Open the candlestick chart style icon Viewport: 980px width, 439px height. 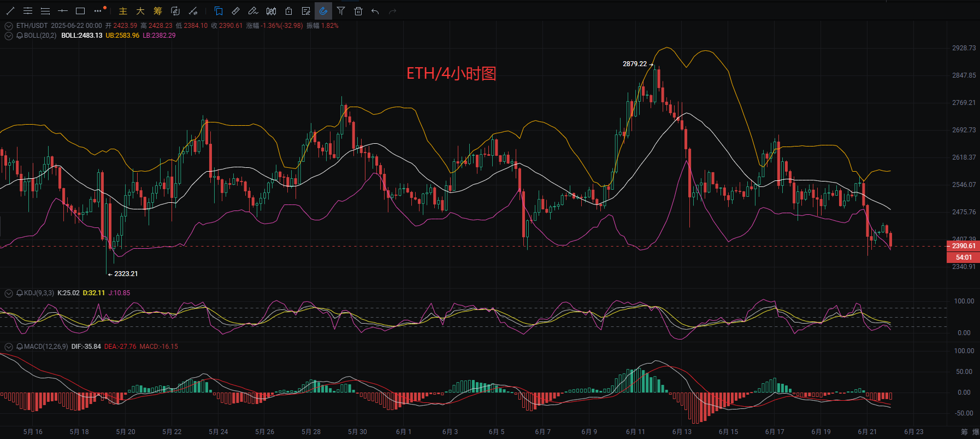pyautogui.click(x=271, y=11)
